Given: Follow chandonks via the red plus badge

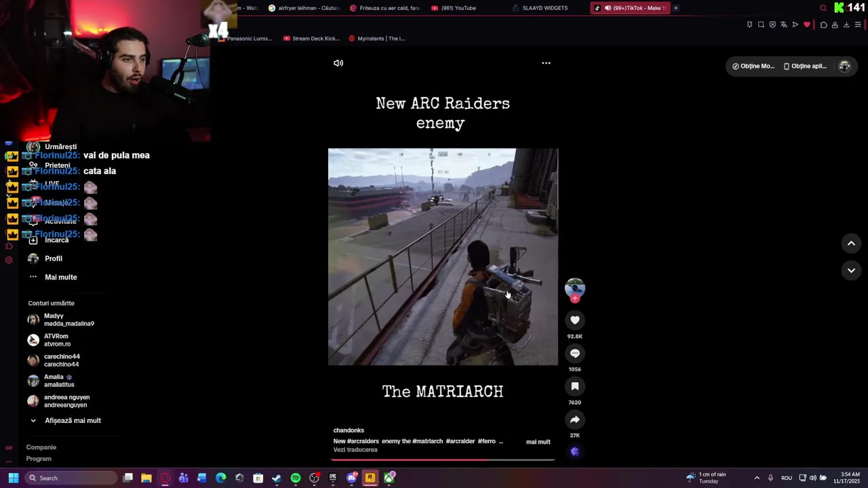Looking at the screenshot, I should (575, 298).
